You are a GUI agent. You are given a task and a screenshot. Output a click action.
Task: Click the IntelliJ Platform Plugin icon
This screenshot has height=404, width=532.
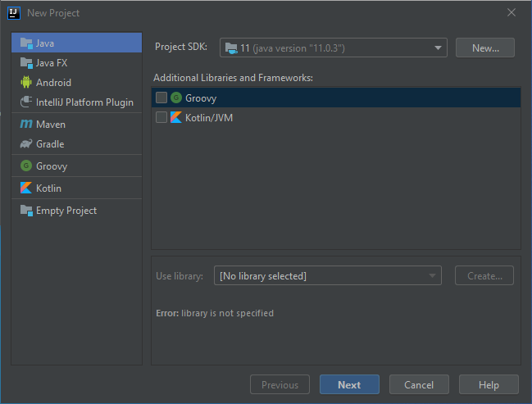pos(26,102)
